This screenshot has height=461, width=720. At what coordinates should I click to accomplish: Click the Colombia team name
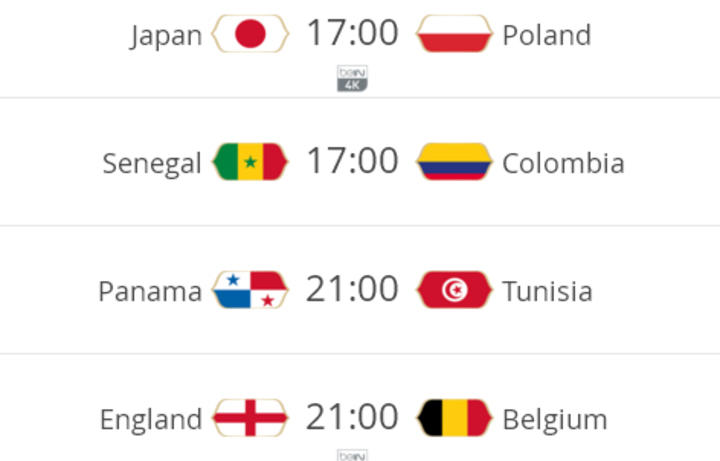tap(563, 163)
